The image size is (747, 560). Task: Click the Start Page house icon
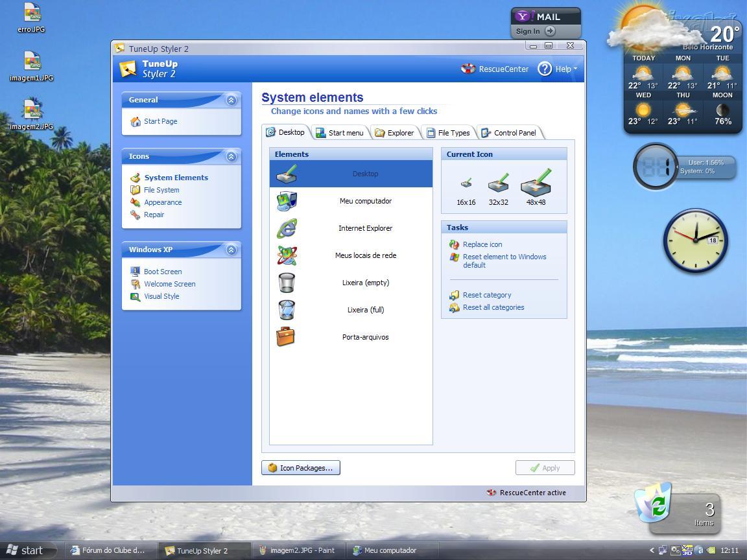tap(136, 121)
